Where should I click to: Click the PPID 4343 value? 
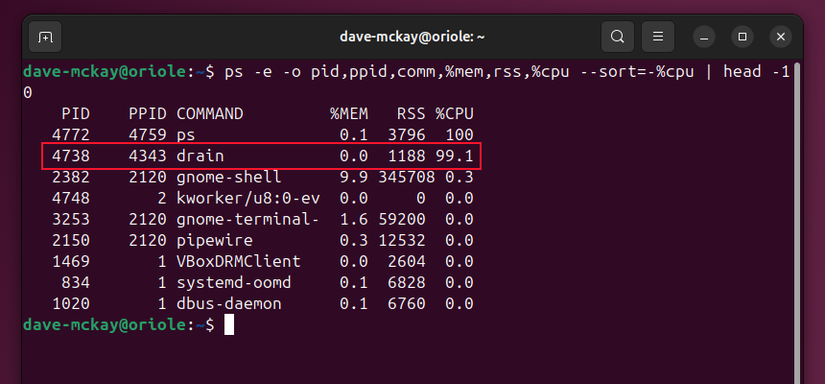[x=147, y=156]
